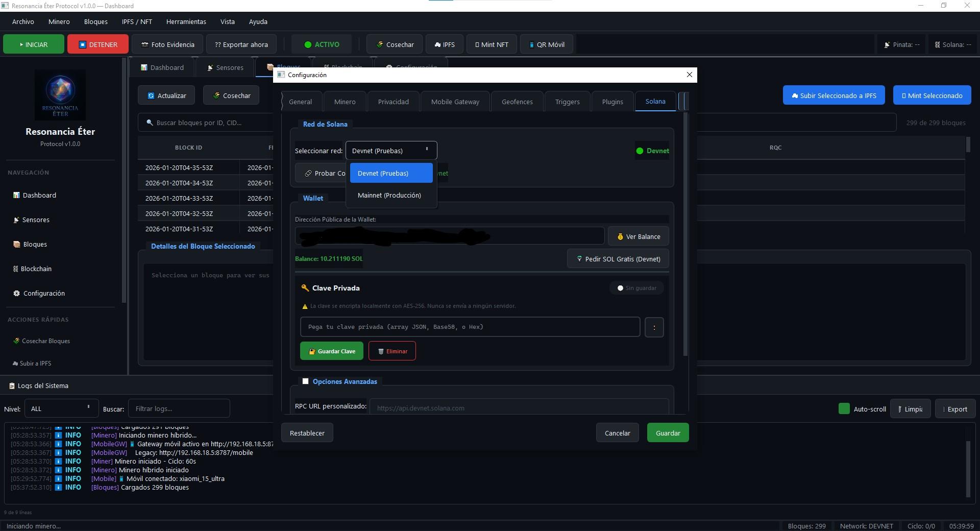This screenshot has height=531, width=980.
Task: Switch to the Mobile Gateway configuration tab
Action: 455,102
